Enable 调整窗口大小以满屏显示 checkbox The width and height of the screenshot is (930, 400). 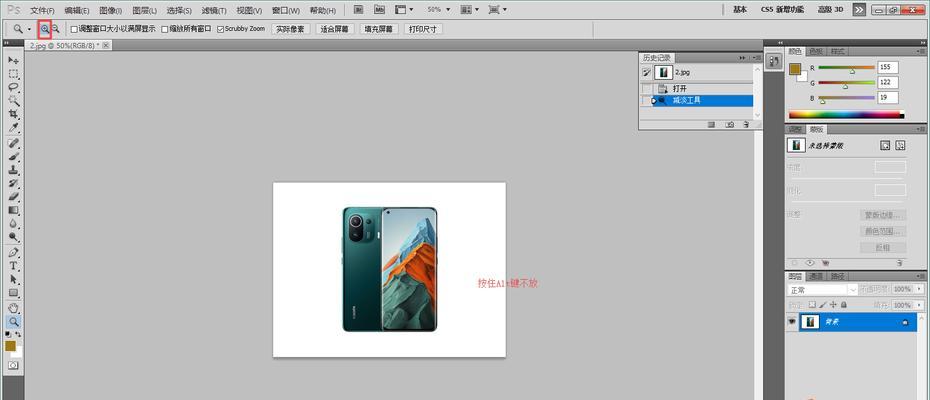pos(74,28)
